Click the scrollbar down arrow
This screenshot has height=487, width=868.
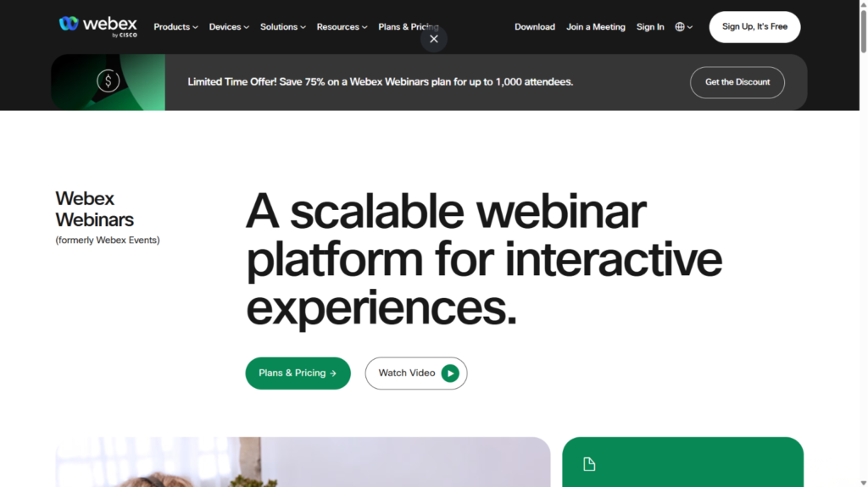click(x=863, y=483)
